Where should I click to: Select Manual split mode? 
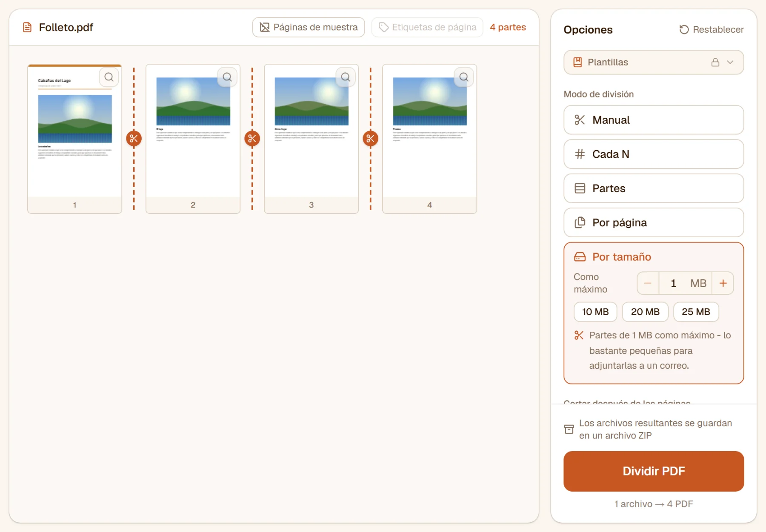point(654,120)
